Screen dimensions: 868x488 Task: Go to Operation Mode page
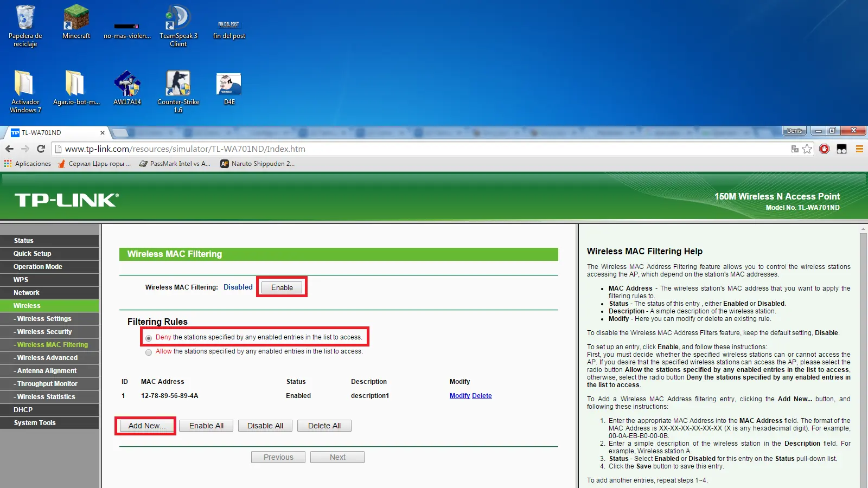49,267
